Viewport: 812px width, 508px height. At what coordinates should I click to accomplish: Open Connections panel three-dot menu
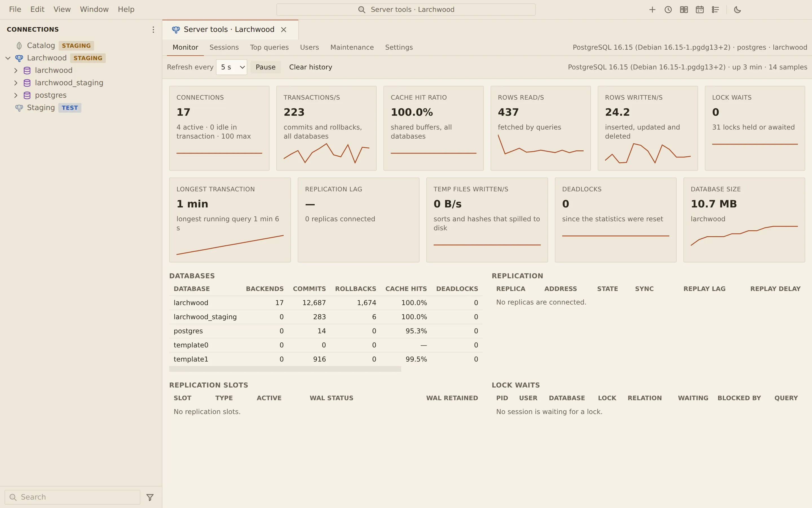point(153,30)
